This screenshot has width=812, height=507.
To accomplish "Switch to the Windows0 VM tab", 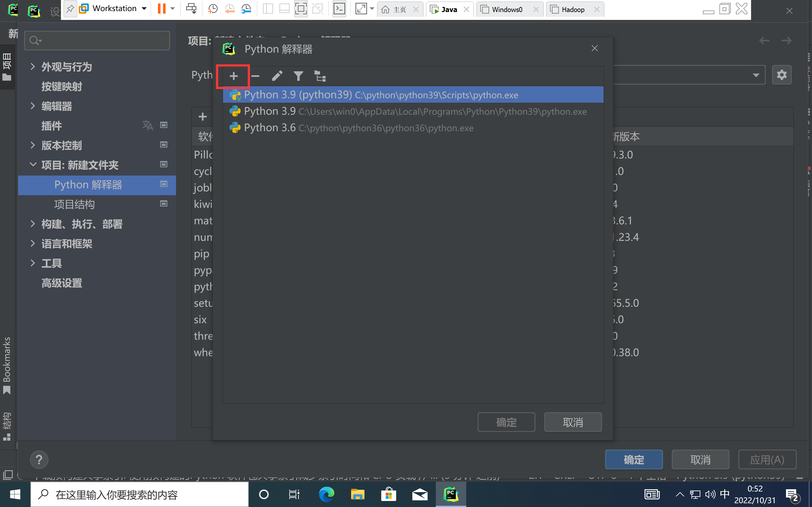I will (x=507, y=10).
